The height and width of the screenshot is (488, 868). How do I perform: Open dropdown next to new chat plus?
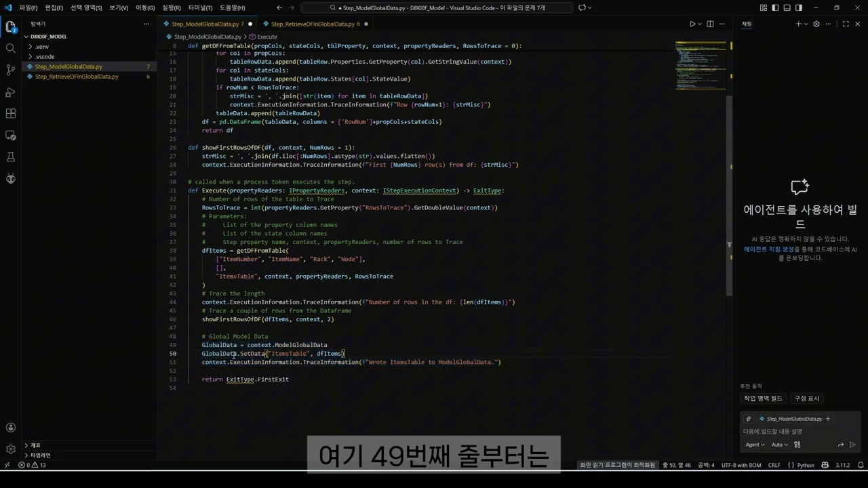(806, 24)
